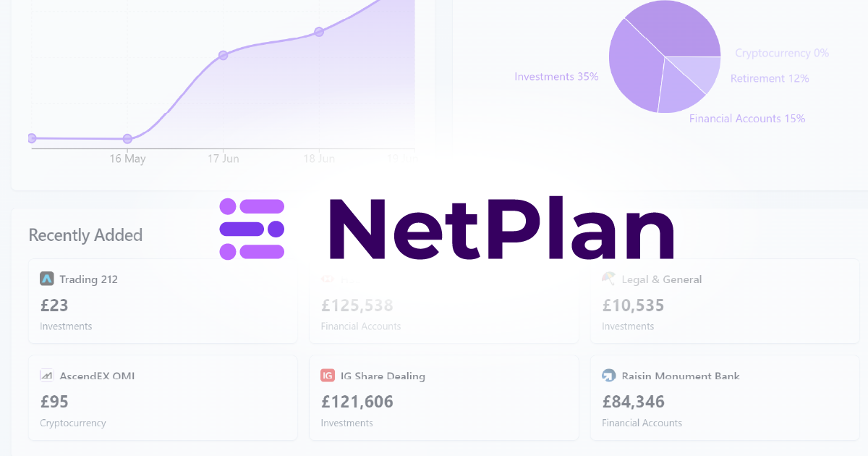Screen dimensions: 868x456
Task: Click the Trading 212 logo icon
Action: 47,279
